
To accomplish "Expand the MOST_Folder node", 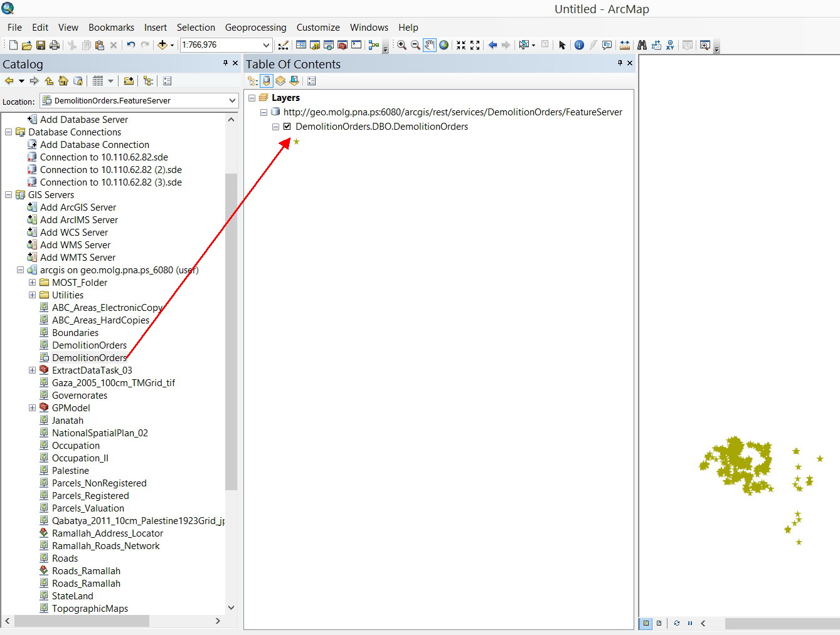I will coord(32,283).
